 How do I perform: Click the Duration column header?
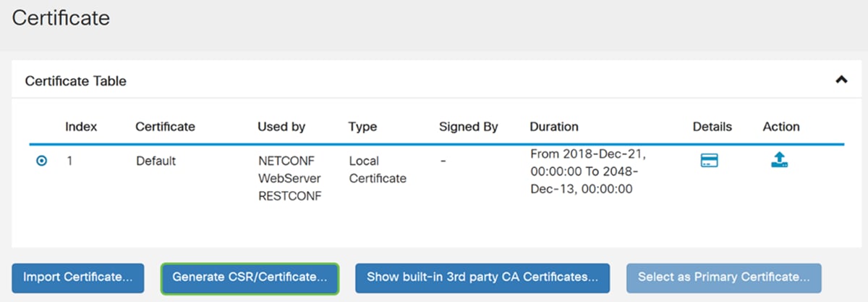coord(554,127)
